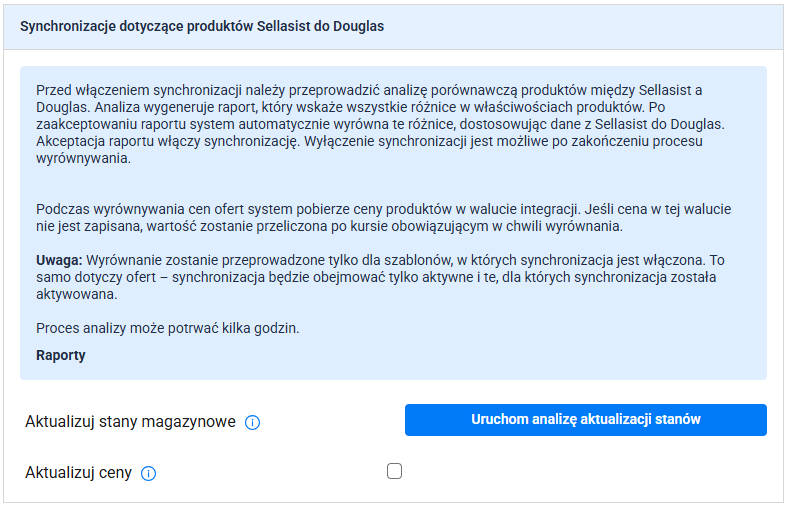Click the bold Uwaga: warning text
786x505 pixels.
point(59,260)
